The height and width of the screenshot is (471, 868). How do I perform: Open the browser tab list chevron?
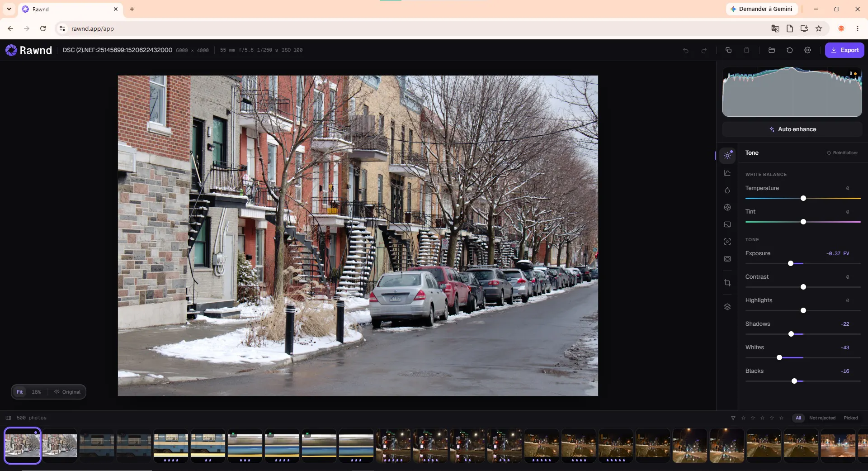(9, 9)
